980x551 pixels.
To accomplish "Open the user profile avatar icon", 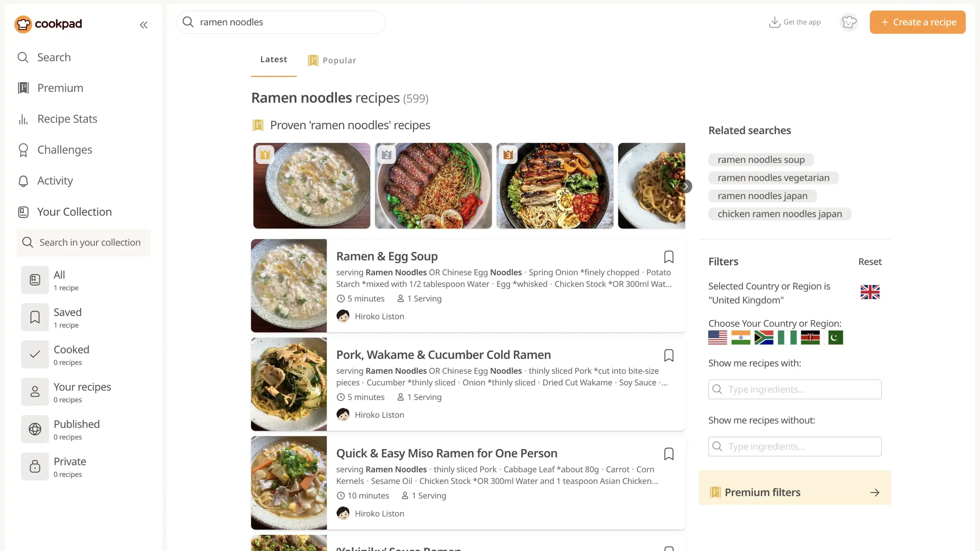I will click(849, 22).
